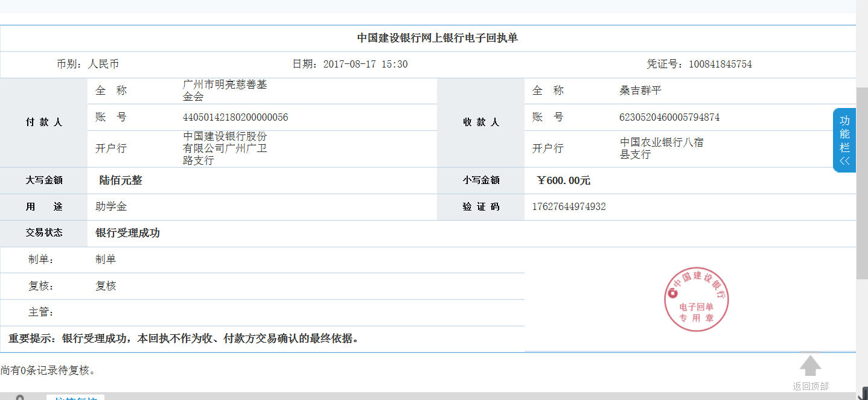Screen dimensions: 868x400
Task: Click the 付款人 header cell
Action: click(43, 122)
